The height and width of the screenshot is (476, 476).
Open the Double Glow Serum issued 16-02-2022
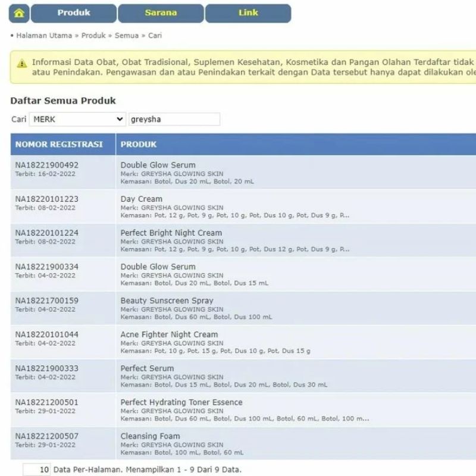158,165
